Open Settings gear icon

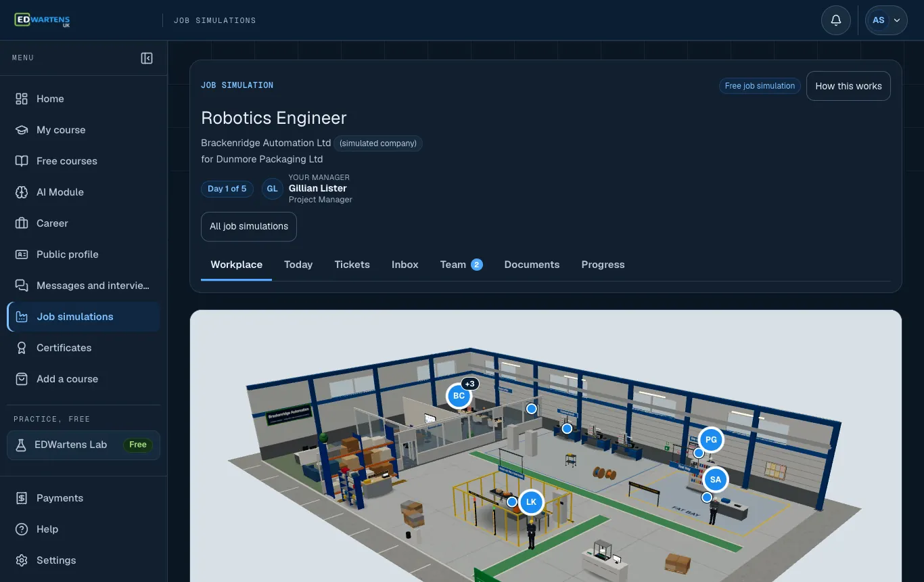22,560
